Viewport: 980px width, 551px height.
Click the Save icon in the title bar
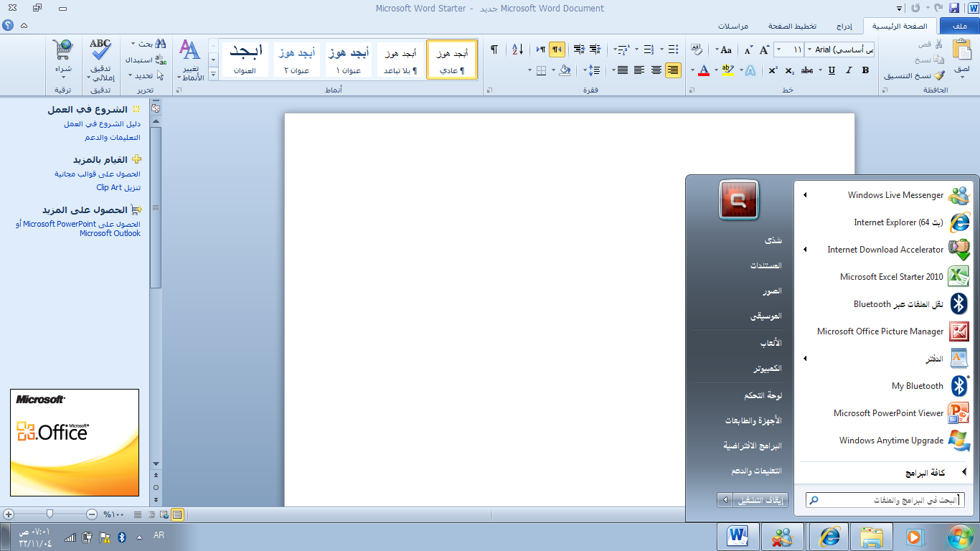[954, 9]
